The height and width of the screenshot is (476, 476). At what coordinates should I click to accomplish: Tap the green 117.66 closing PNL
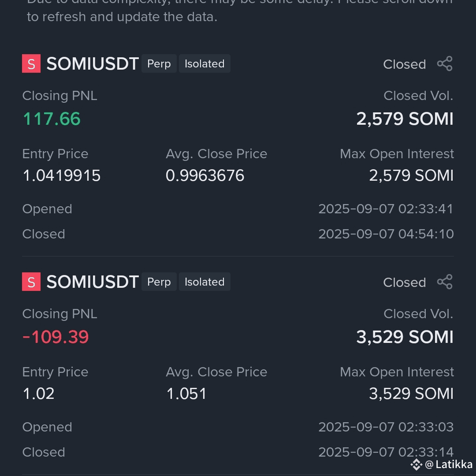[x=52, y=119]
